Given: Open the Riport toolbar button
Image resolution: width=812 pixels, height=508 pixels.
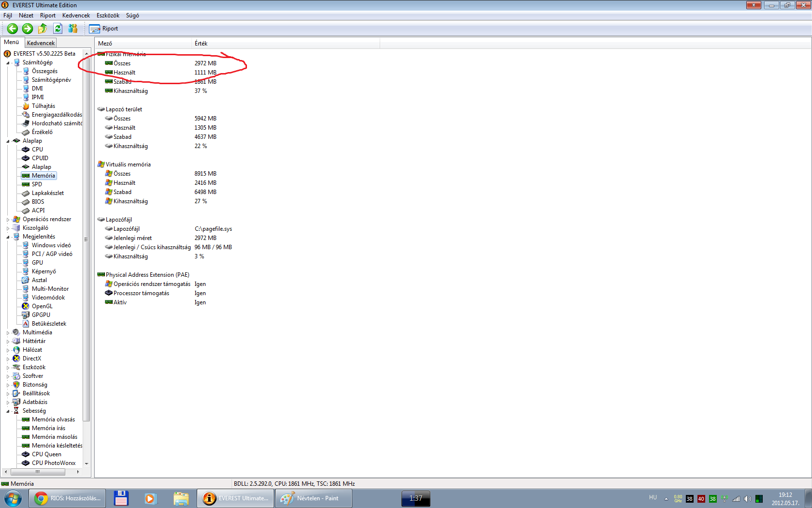Looking at the screenshot, I should click(x=103, y=29).
